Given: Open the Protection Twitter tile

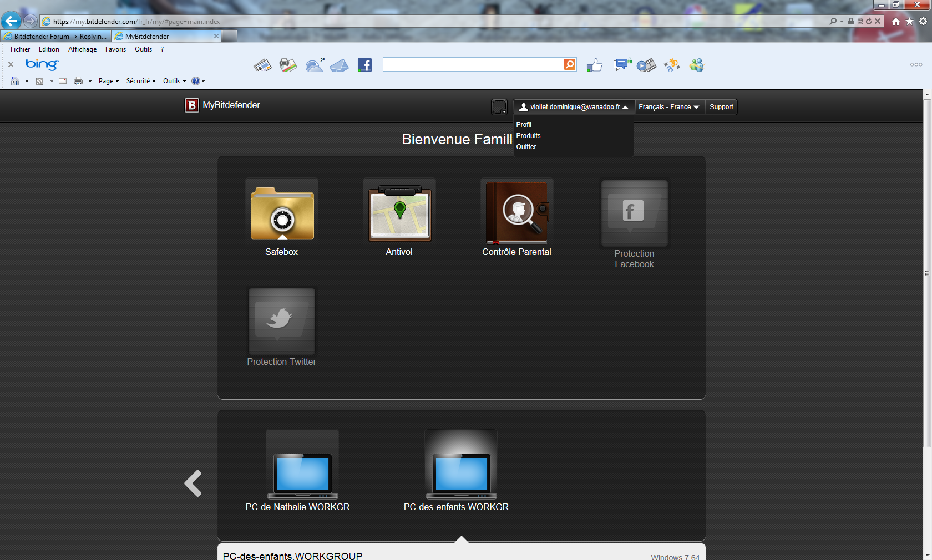Looking at the screenshot, I should (282, 322).
